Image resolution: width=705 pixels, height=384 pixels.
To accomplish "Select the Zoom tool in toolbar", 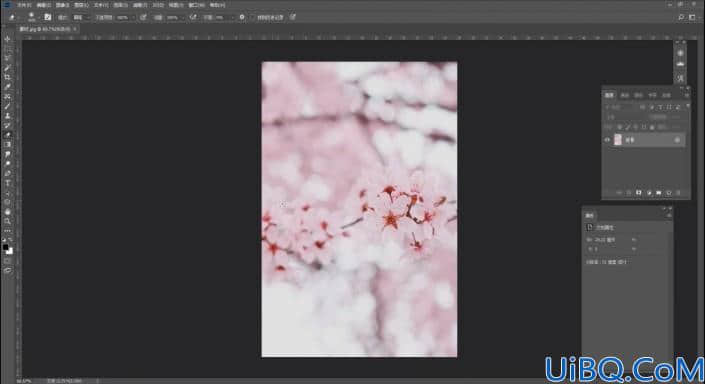I will (7, 221).
